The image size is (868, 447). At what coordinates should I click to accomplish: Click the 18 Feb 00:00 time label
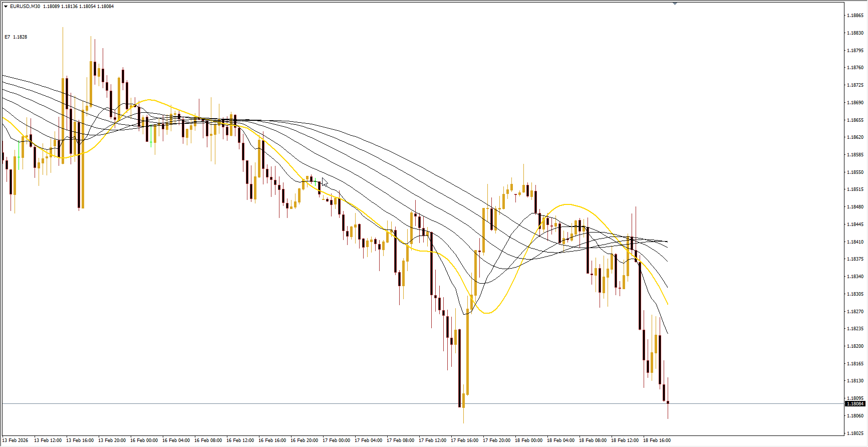(528, 440)
